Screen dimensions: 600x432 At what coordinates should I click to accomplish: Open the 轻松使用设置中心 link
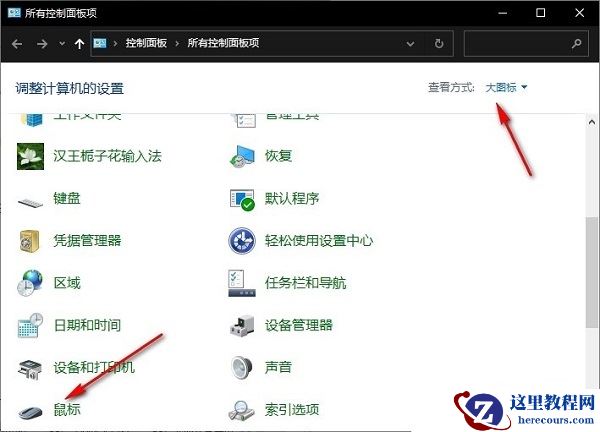319,241
